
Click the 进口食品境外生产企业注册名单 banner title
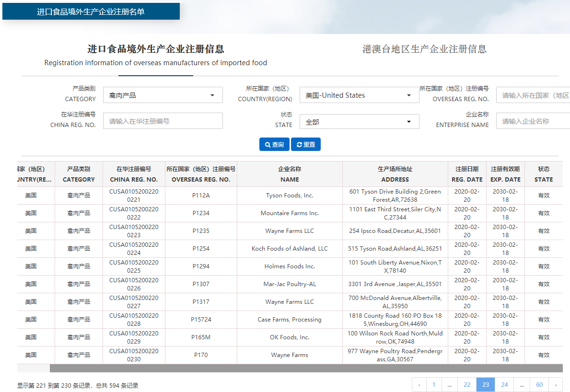pos(91,12)
